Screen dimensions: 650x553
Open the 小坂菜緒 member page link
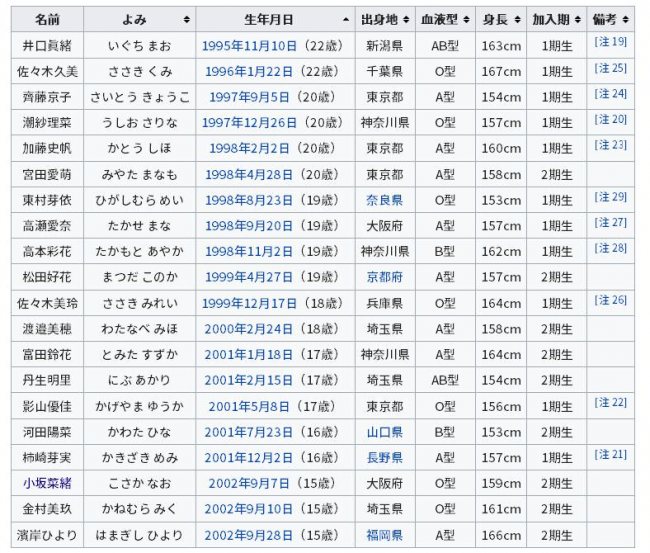tap(47, 483)
